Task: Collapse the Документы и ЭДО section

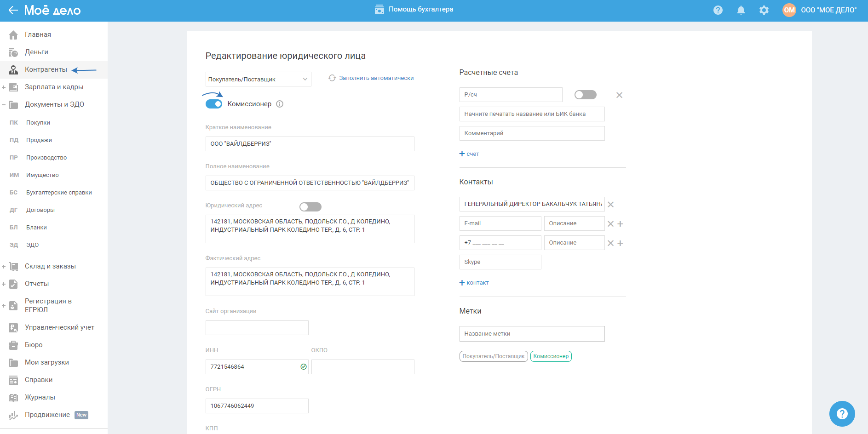Action: point(4,105)
